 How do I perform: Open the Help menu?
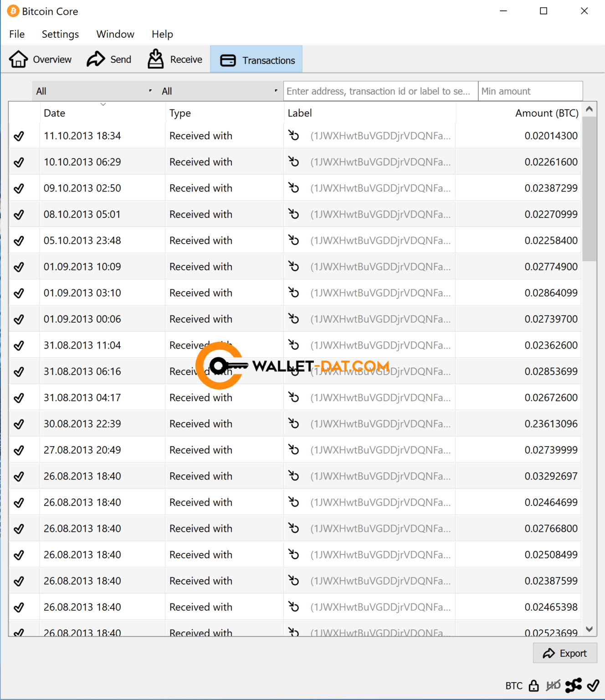click(162, 34)
